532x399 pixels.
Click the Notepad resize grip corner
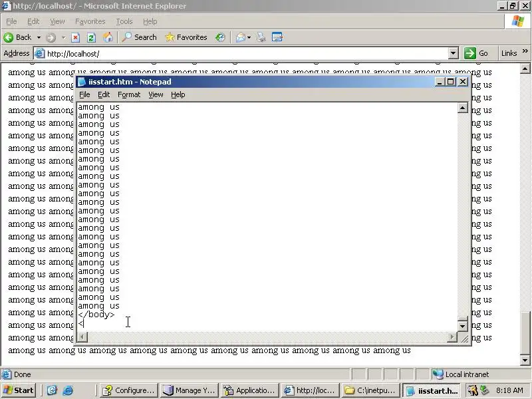[x=464, y=338]
